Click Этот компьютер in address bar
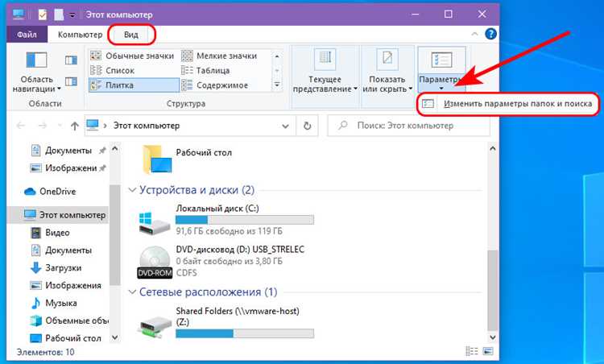The width and height of the screenshot is (604, 364). coord(147,126)
